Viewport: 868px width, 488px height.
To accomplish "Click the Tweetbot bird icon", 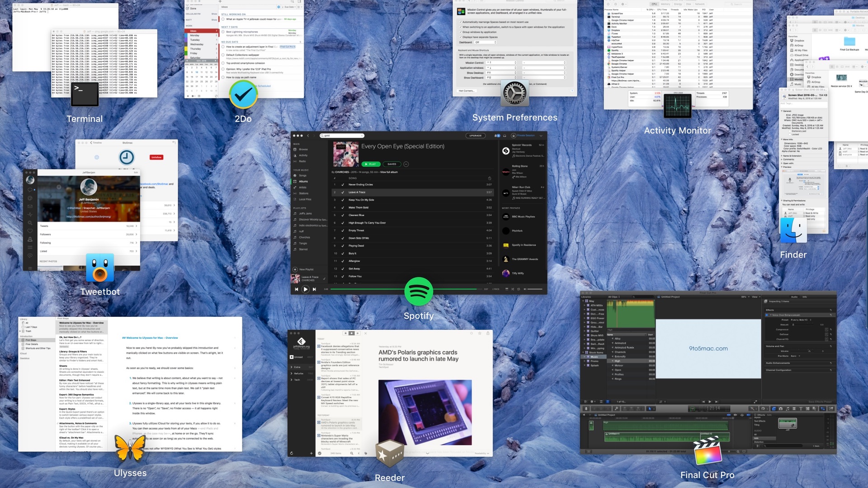I will coord(100,268).
